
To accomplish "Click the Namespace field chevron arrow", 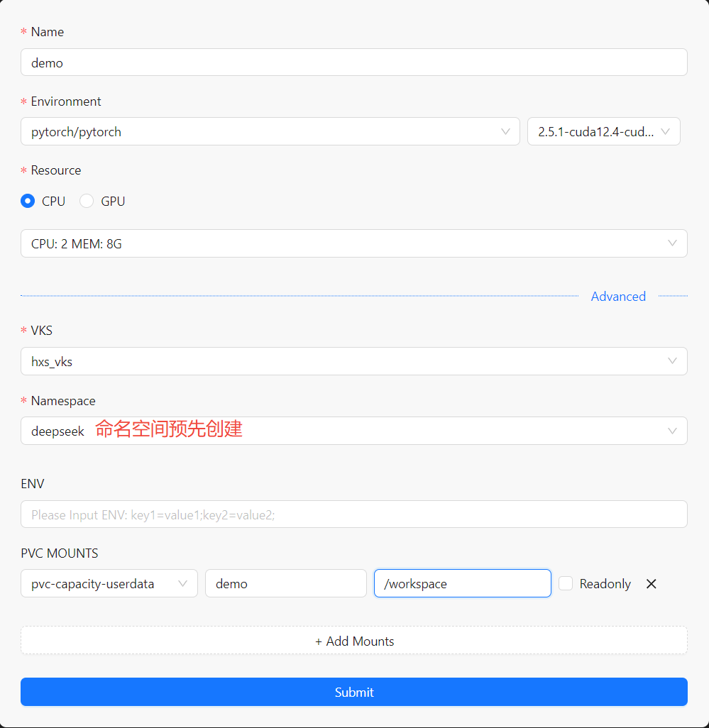I will [x=672, y=431].
